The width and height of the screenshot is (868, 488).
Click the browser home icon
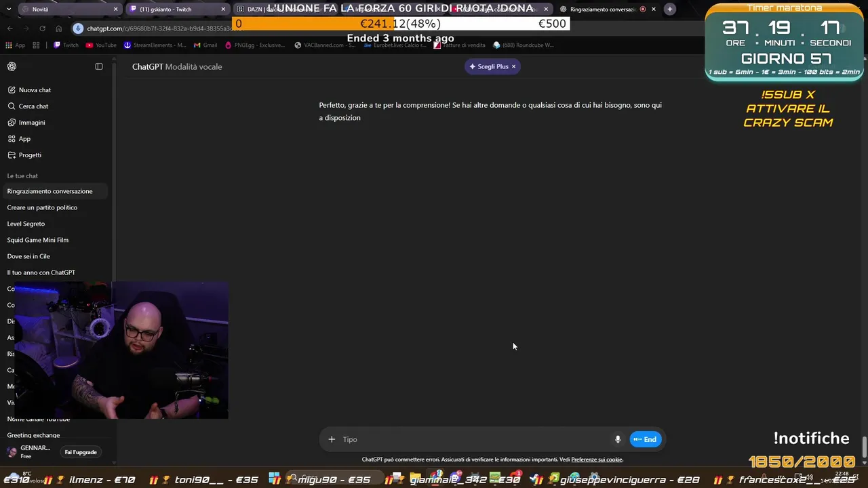pos(58,28)
